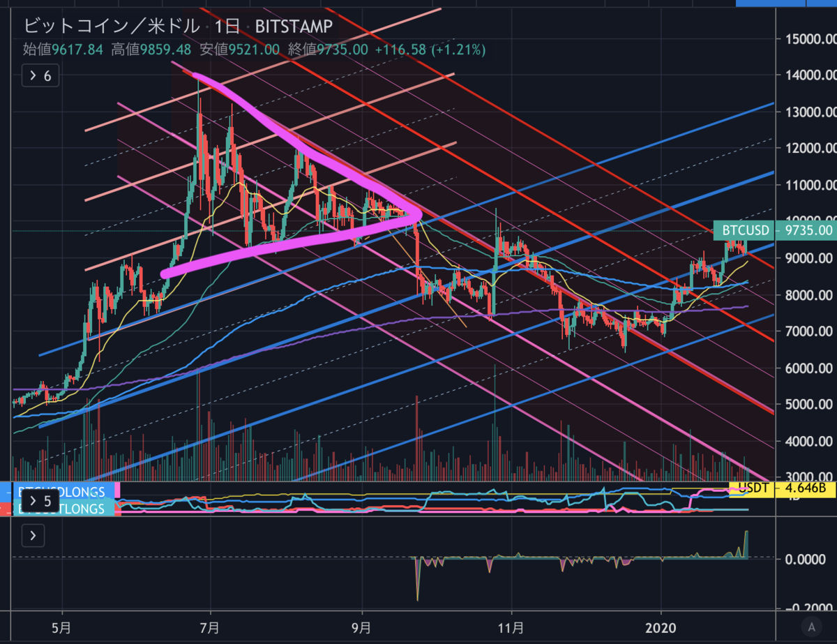Click the 7000.00 price axis label
Image resolution: width=837 pixels, height=644 pixels.
808,331
